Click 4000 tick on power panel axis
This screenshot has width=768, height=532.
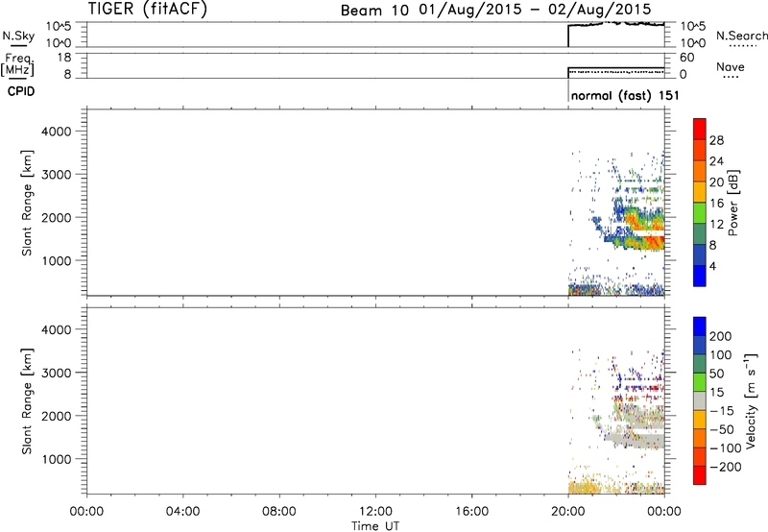pos(57,132)
